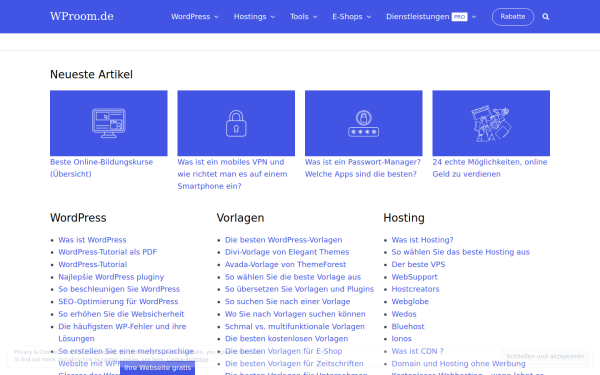Open Was ist Hosting? link
The image size is (600, 375).
coord(422,240)
